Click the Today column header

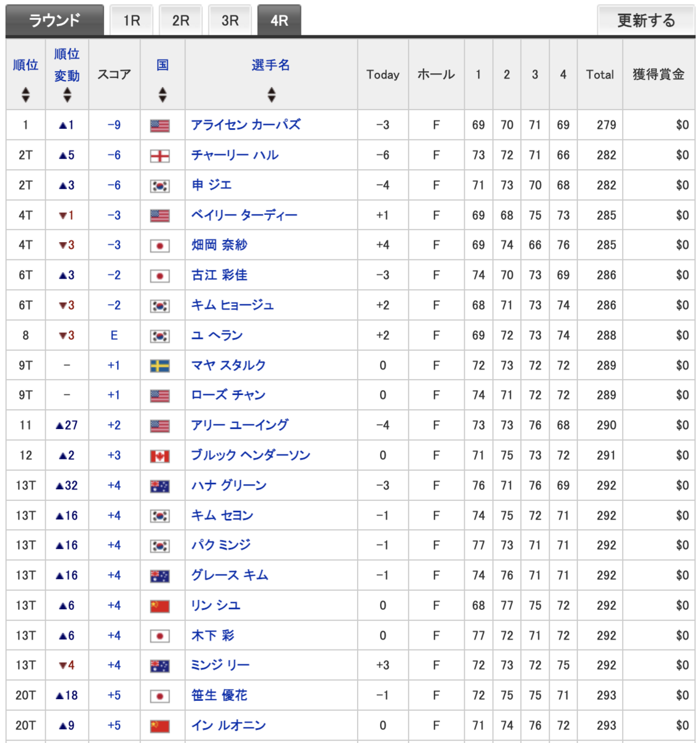tap(383, 74)
